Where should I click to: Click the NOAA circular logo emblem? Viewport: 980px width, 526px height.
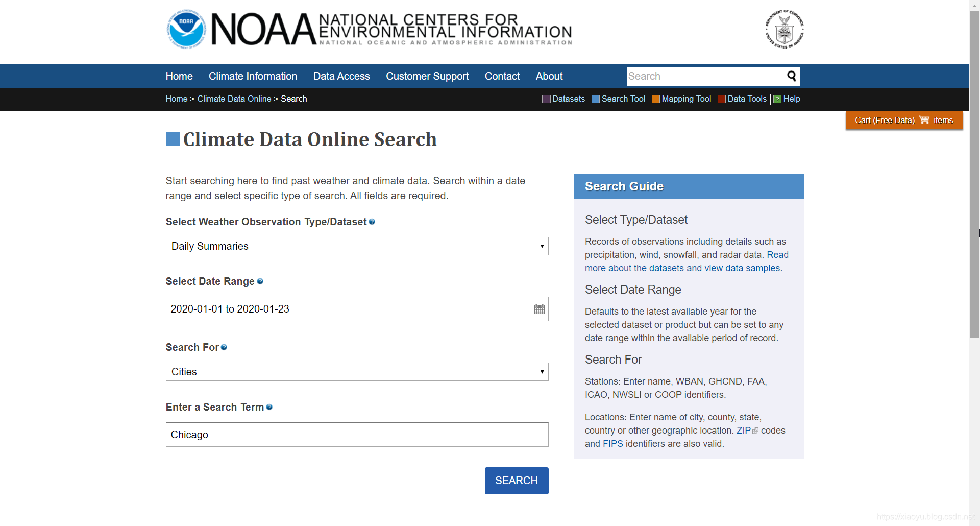coord(186,29)
